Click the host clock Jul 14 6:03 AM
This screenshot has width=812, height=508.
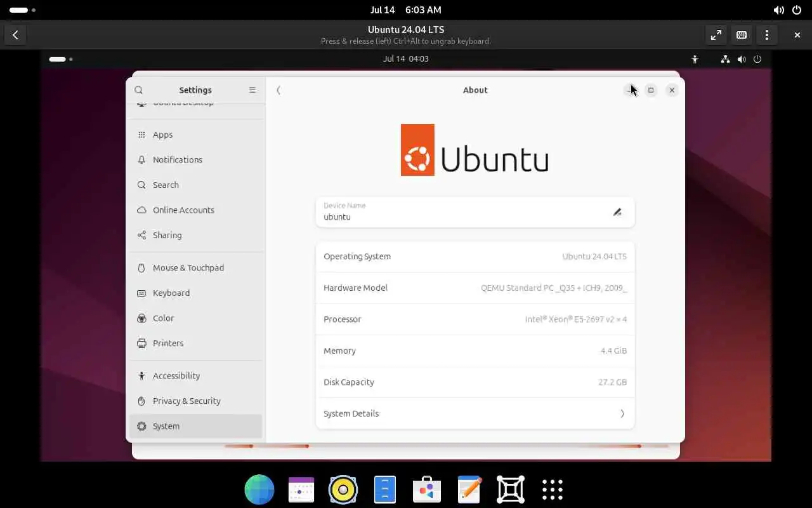click(406, 10)
